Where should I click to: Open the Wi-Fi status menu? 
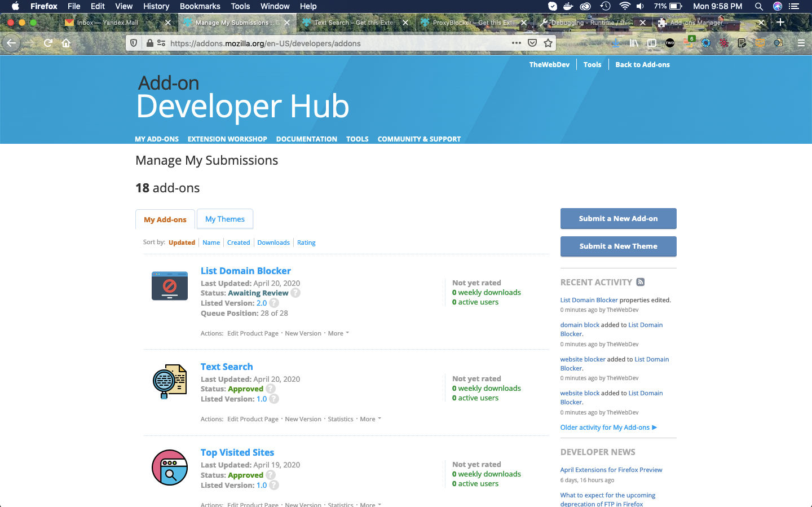[624, 6]
